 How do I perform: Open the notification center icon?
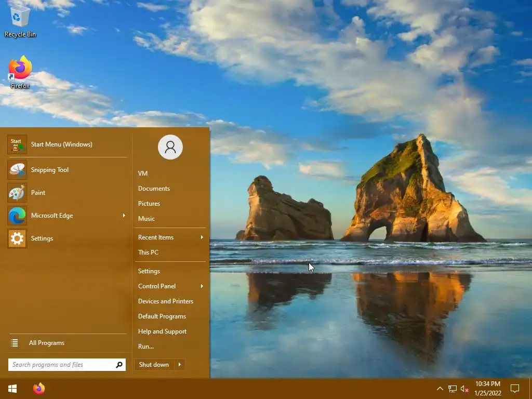click(x=515, y=389)
